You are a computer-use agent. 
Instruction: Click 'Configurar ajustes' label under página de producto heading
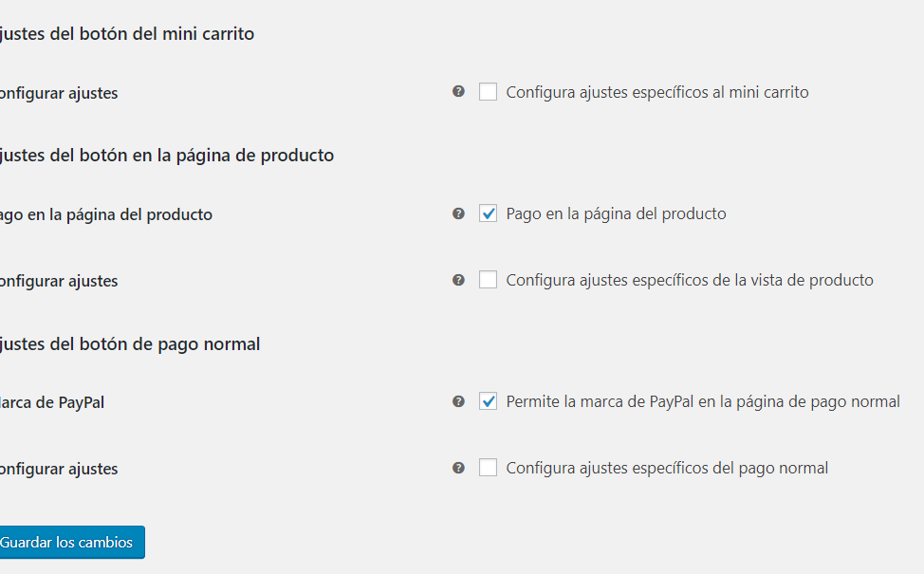pos(58,281)
